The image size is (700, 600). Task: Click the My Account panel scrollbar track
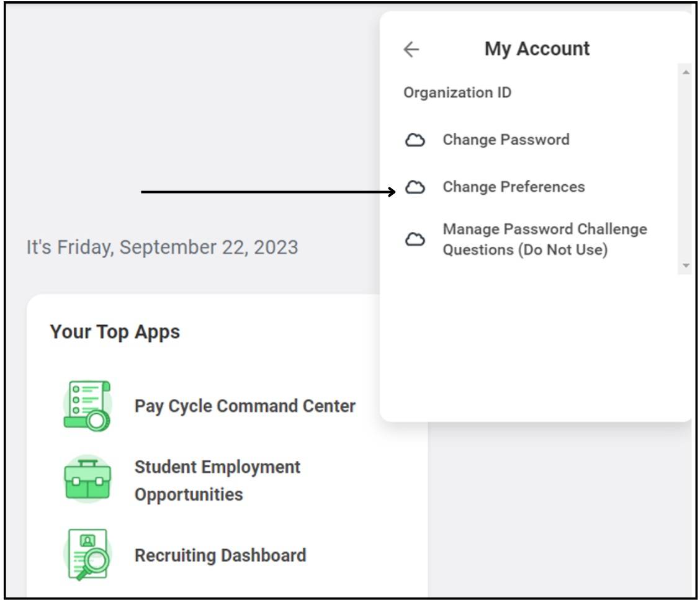click(685, 168)
